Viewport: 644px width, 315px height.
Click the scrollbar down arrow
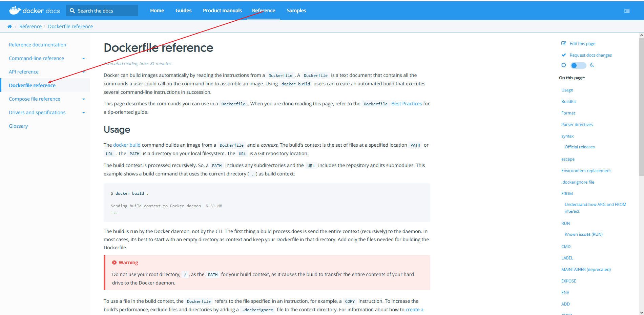(x=641, y=312)
